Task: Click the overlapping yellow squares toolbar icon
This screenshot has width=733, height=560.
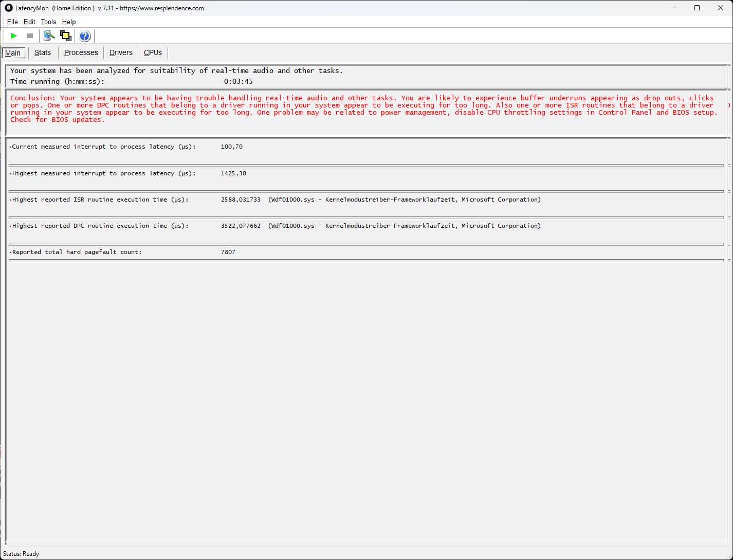Action: (x=66, y=36)
